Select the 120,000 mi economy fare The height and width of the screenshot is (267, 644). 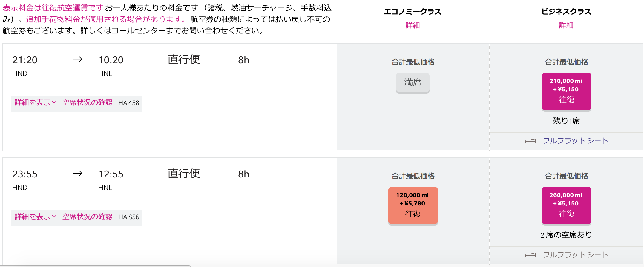point(413,205)
